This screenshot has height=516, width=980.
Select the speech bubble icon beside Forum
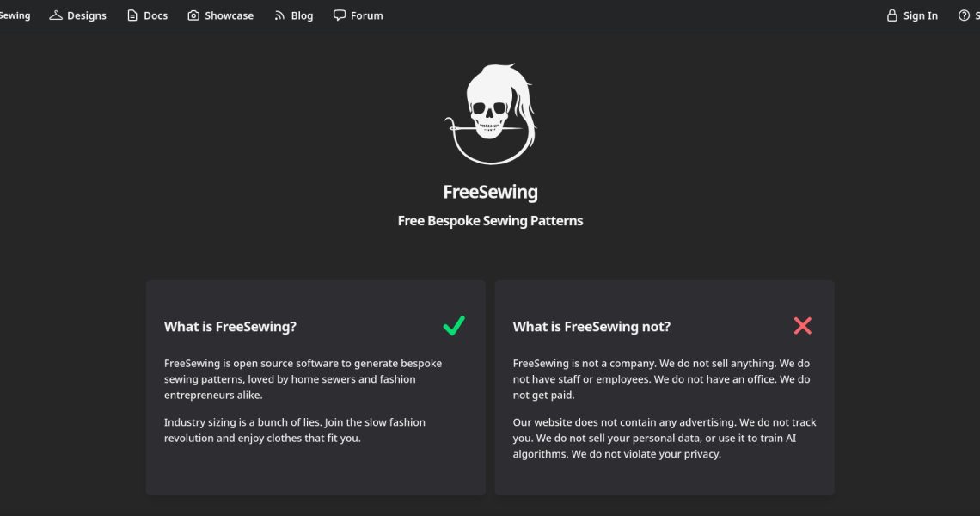click(339, 15)
